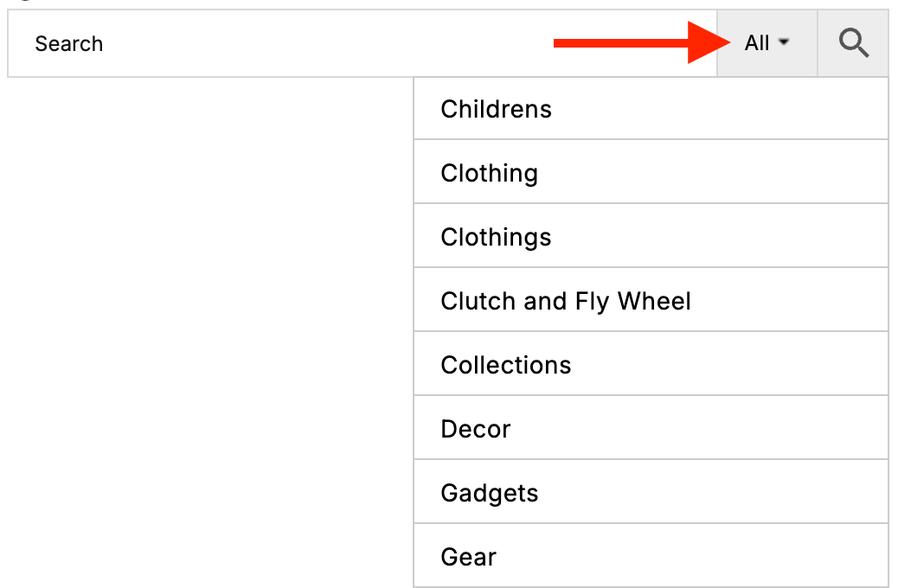Click the magnifying glass search icon

pos(853,43)
